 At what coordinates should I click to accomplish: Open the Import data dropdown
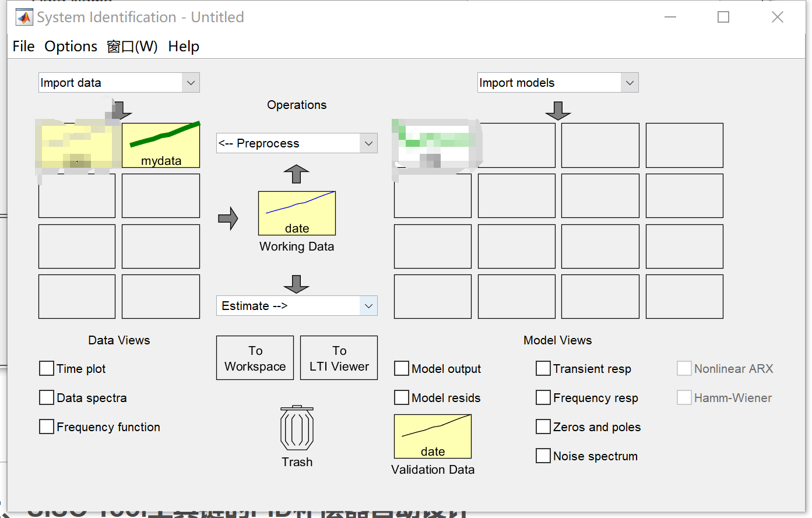(119, 83)
